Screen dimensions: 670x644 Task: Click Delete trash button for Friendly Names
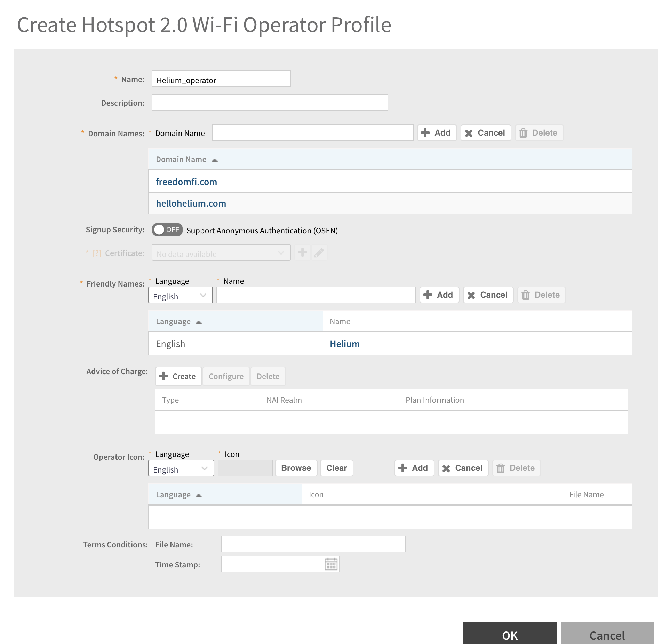541,295
